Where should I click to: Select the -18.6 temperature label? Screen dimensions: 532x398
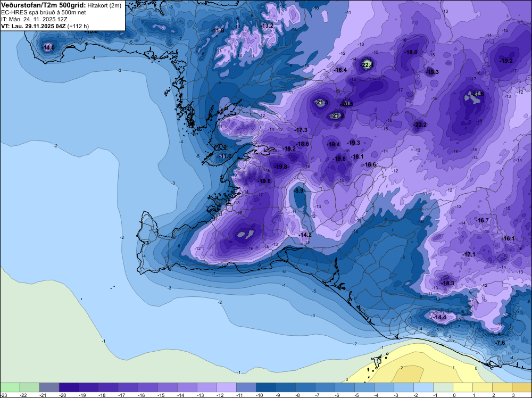tap(302, 144)
